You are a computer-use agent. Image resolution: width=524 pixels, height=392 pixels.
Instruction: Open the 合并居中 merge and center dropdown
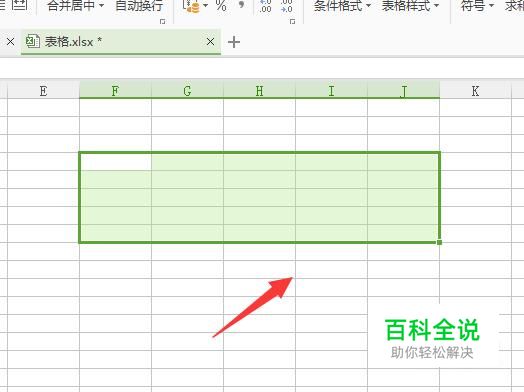point(76,5)
